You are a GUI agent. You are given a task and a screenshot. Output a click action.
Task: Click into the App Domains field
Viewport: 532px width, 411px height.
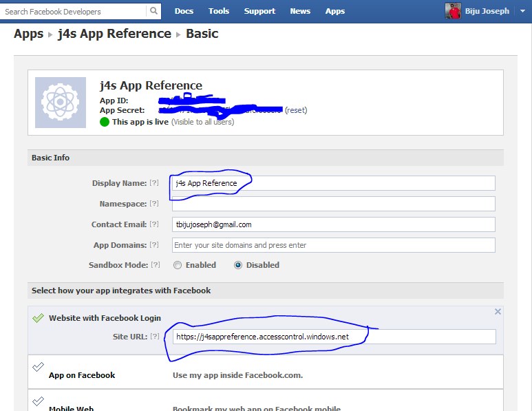(334, 245)
